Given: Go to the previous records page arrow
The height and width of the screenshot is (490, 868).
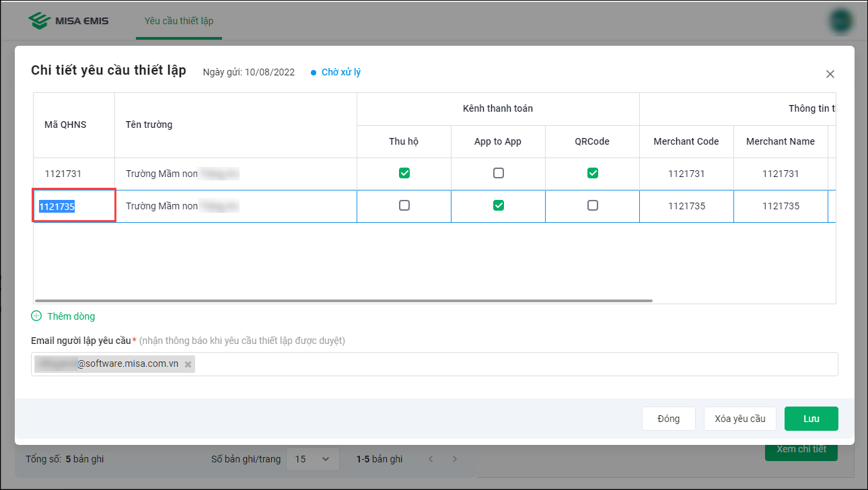Looking at the screenshot, I should (431, 459).
